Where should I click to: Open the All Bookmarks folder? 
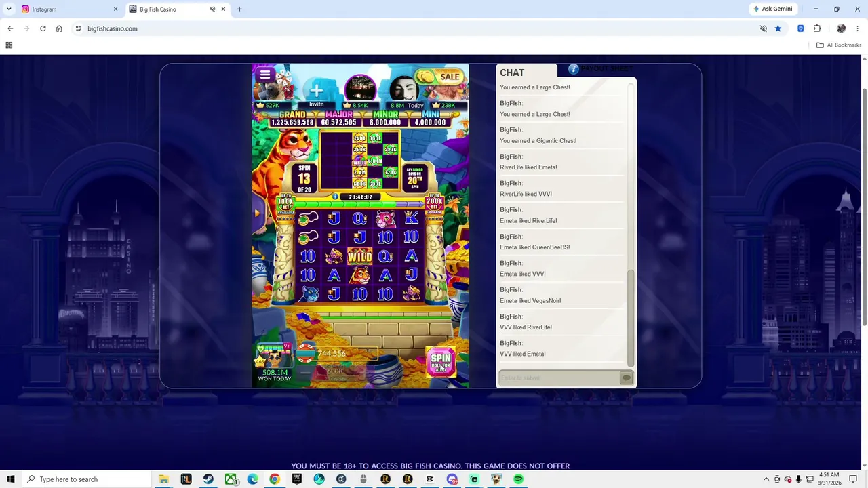pos(839,45)
